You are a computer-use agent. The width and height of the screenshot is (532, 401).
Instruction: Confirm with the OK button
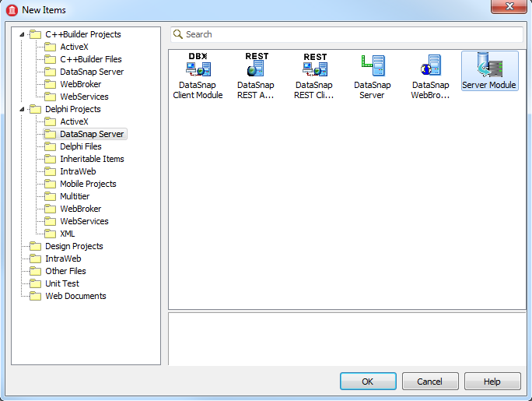[368, 382]
